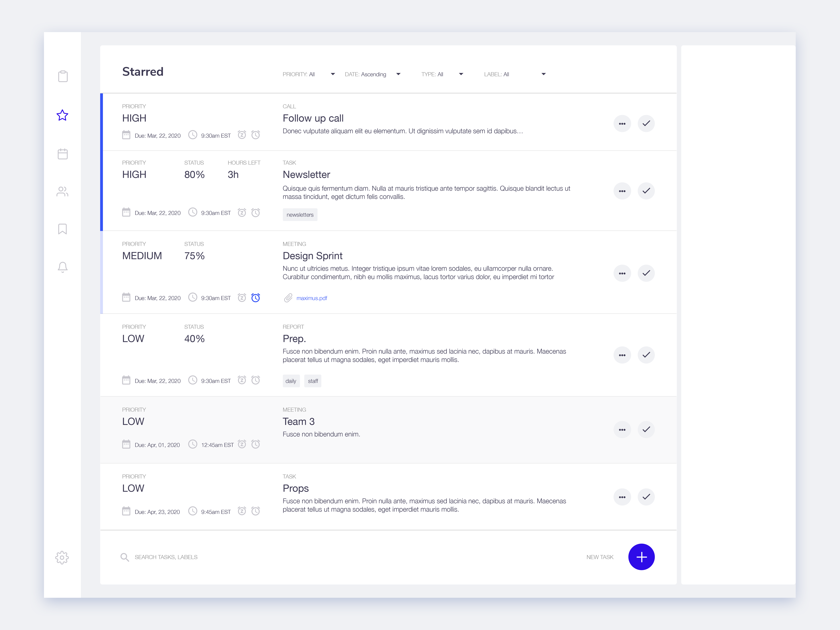Image resolution: width=840 pixels, height=630 pixels.
Task: Mark Team 3 meeting as complete
Action: tap(646, 430)
